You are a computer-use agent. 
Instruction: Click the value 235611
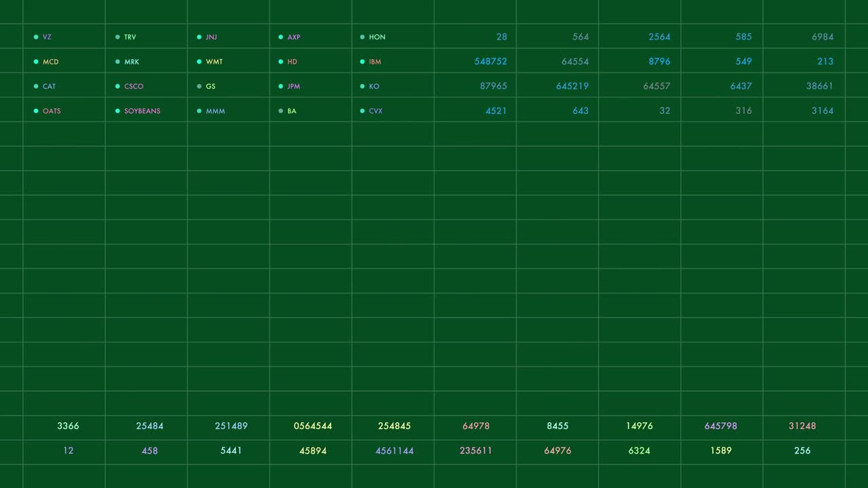tap(476, 451)
